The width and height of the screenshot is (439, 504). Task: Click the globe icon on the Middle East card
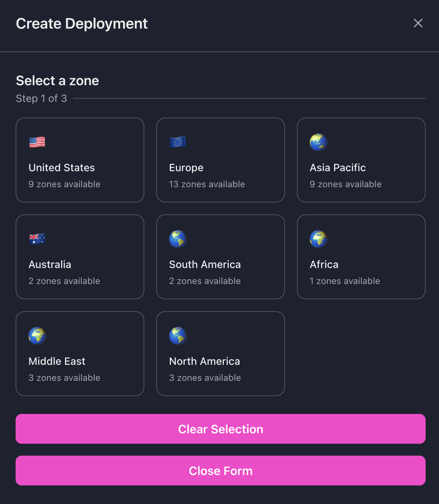(x=37, y=336)
